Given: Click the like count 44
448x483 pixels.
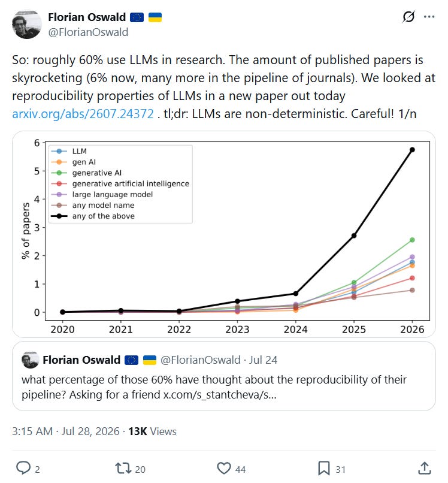Looking at the screenshot, I should (x=241, y=469).
